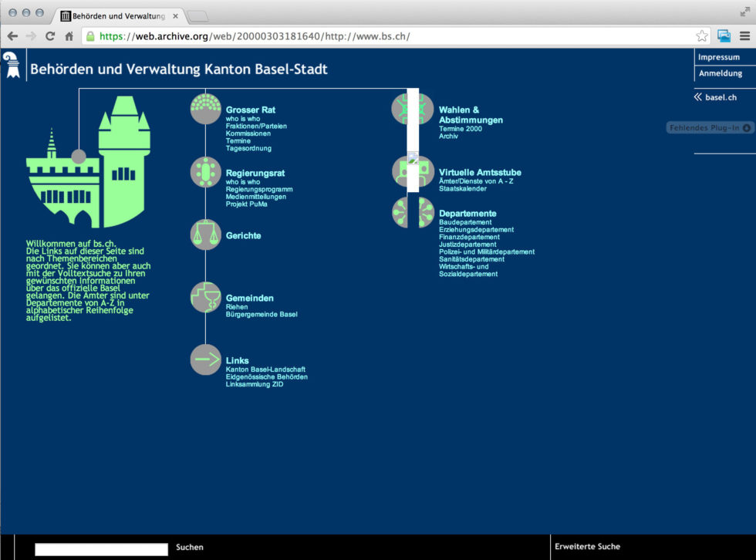
Task: Click the Virtuelle Amtsstube icon
Action: pyautogui.click(x=413, y=171)
